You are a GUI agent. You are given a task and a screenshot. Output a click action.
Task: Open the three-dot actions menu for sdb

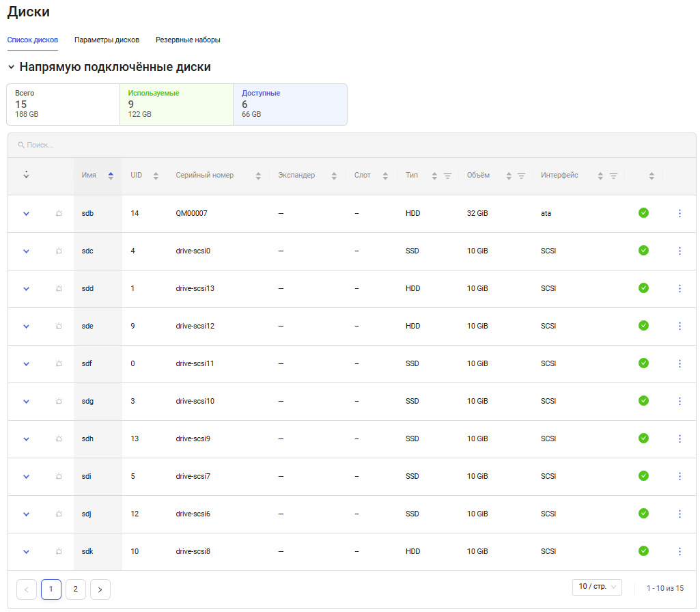(x=680, y=213)
